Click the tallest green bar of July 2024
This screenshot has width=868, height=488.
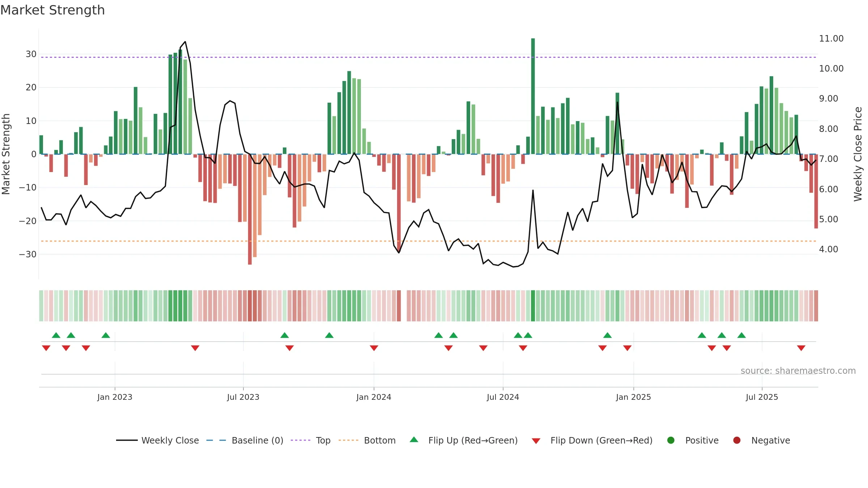pos(533,96)
